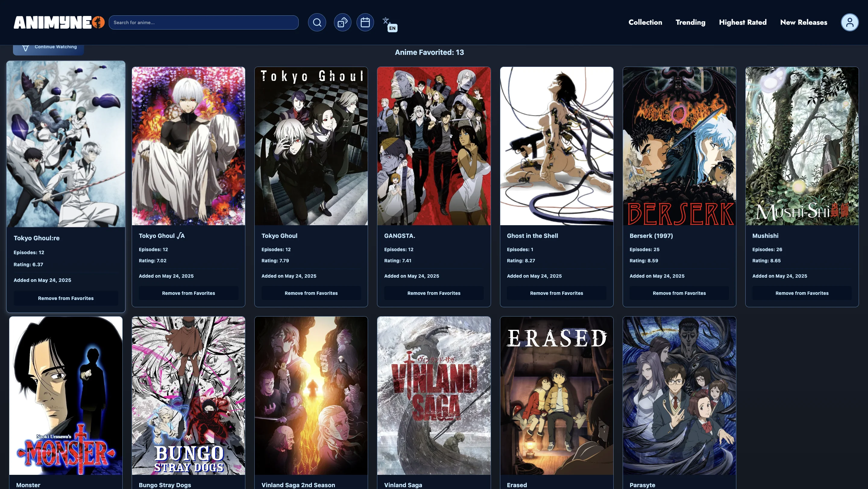
Task: Open the Continue Watching filter funnel
Action: (x=26, y=47)
